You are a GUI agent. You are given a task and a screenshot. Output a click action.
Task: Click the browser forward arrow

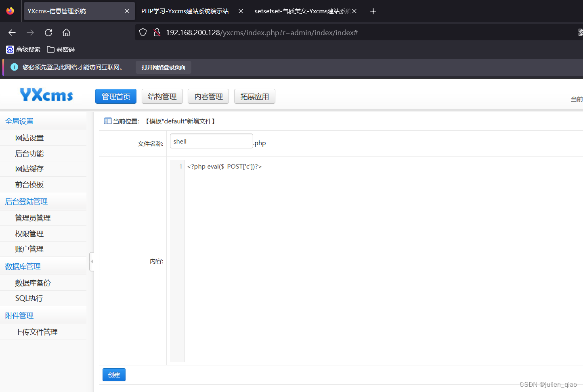pos(30,33)
